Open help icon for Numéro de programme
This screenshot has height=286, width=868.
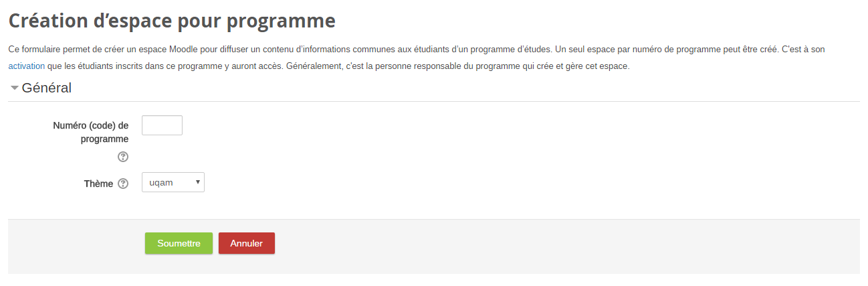tap(123, 157)
